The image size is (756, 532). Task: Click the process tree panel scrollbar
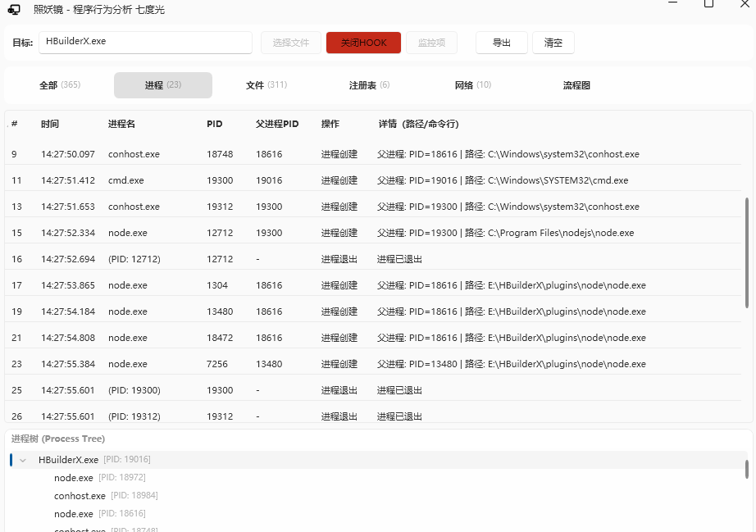tap(747, 470)
